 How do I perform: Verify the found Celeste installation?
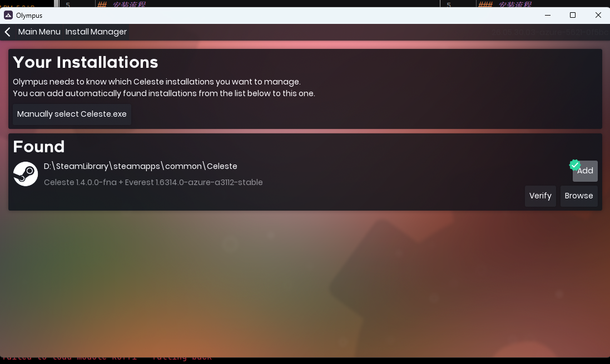(x=540, y=196)
